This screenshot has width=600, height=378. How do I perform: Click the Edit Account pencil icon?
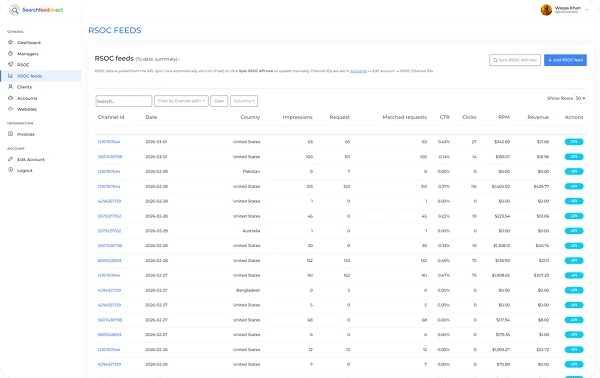11,159
